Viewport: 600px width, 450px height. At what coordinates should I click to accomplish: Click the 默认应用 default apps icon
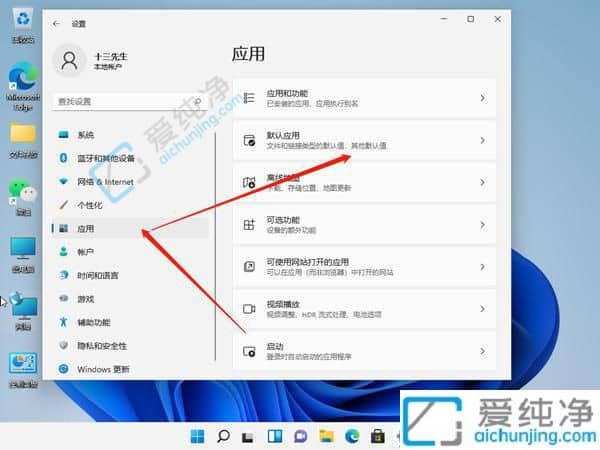(x=249, y=140)
